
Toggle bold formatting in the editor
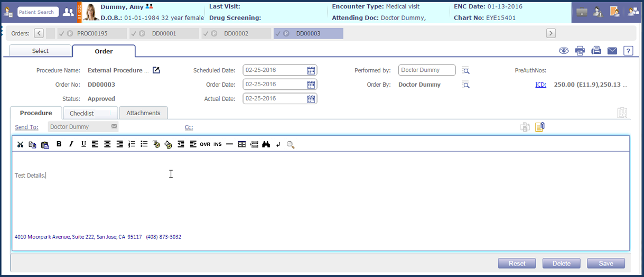(59, 144)
